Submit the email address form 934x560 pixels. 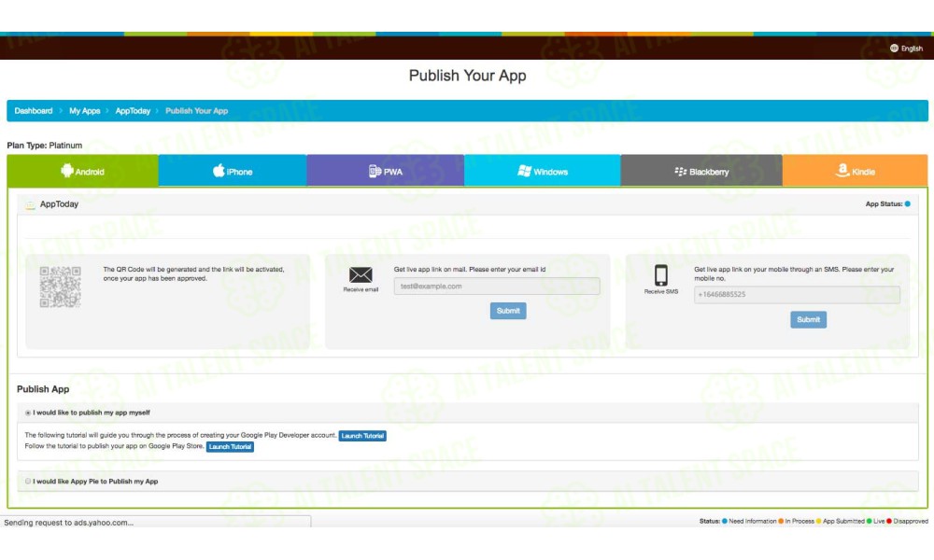[508, 311]
